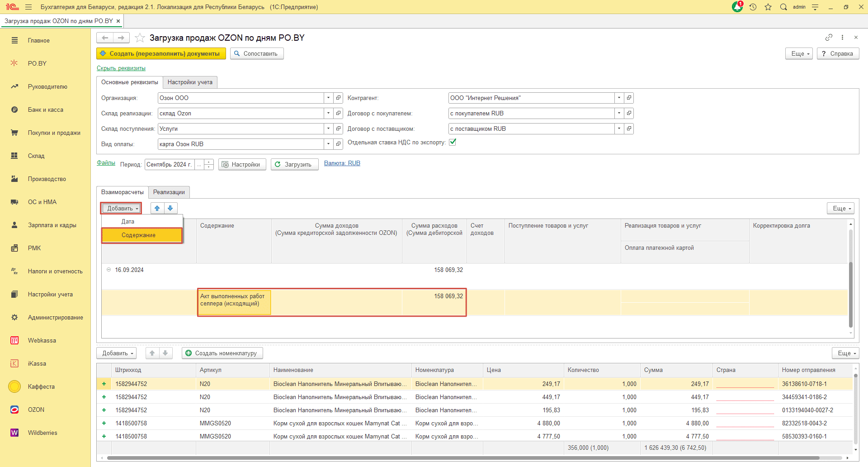This screenshot has width=868, height=467.
Task: Select cell with article MMGS0520 first row
Action: (232, 423)
